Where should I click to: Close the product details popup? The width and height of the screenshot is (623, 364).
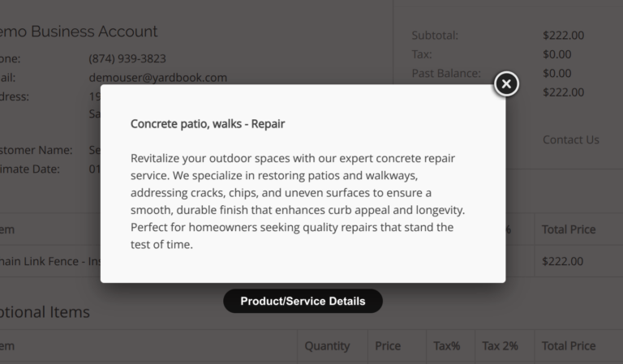[x=506, y=84]
